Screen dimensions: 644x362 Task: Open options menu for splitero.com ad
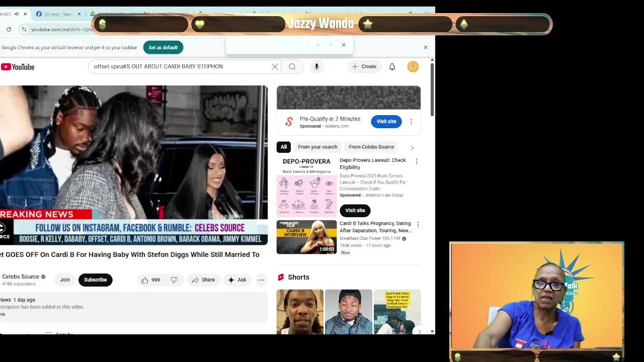pos(411,122)
